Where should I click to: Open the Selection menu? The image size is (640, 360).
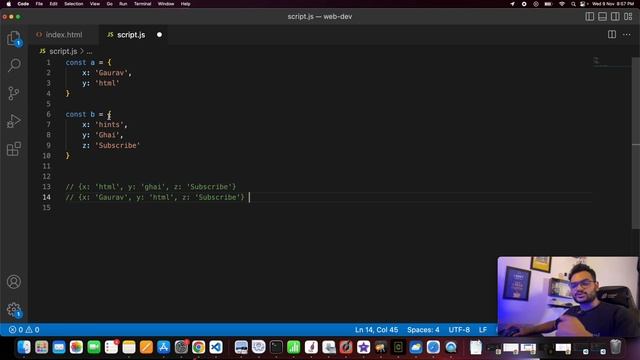pyautogui.click(x=73, y=4)
